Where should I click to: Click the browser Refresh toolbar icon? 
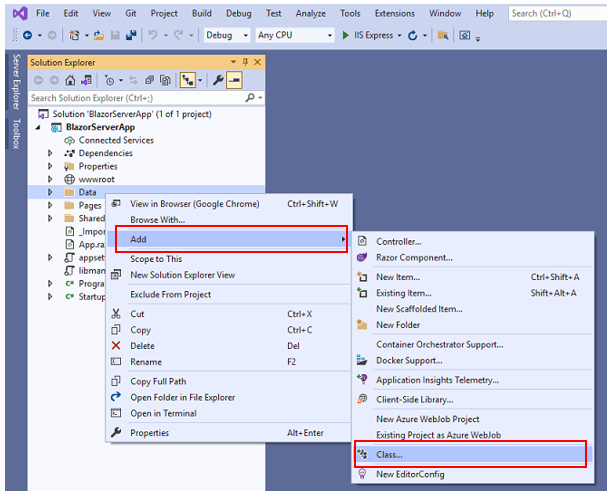[413, 36]
